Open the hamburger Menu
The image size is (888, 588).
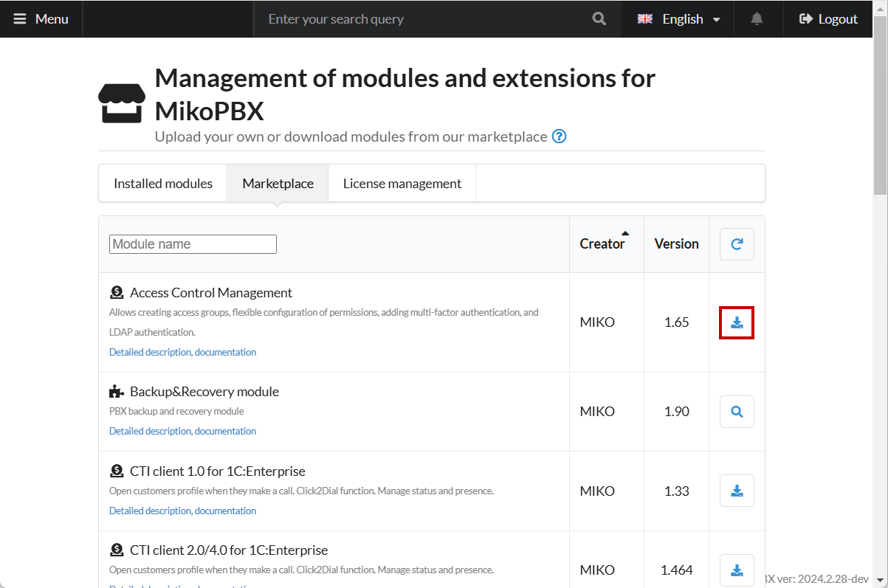[x=41, y=19]
